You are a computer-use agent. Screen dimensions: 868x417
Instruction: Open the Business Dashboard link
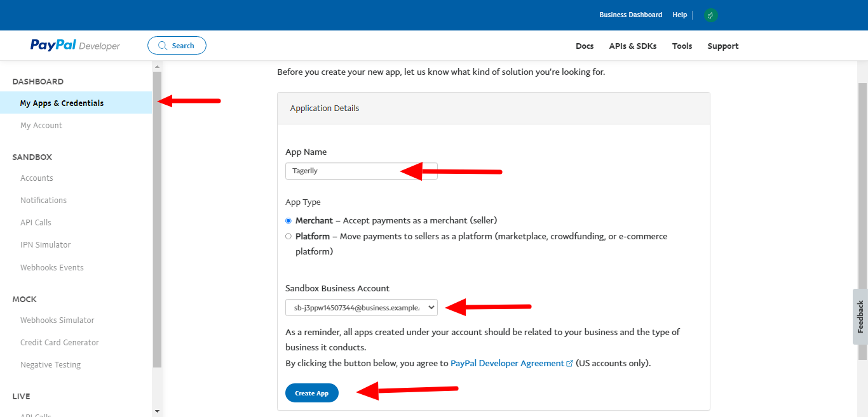click(x=630, y=15)
